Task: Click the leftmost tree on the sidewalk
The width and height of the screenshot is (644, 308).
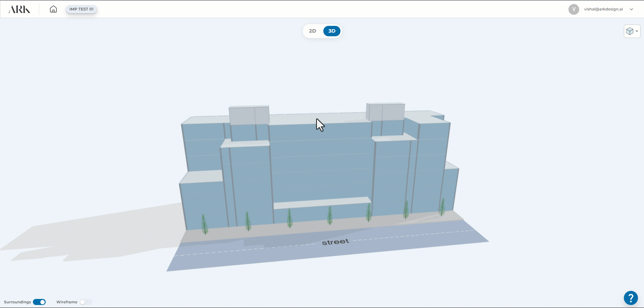Action: pos(204,224)
